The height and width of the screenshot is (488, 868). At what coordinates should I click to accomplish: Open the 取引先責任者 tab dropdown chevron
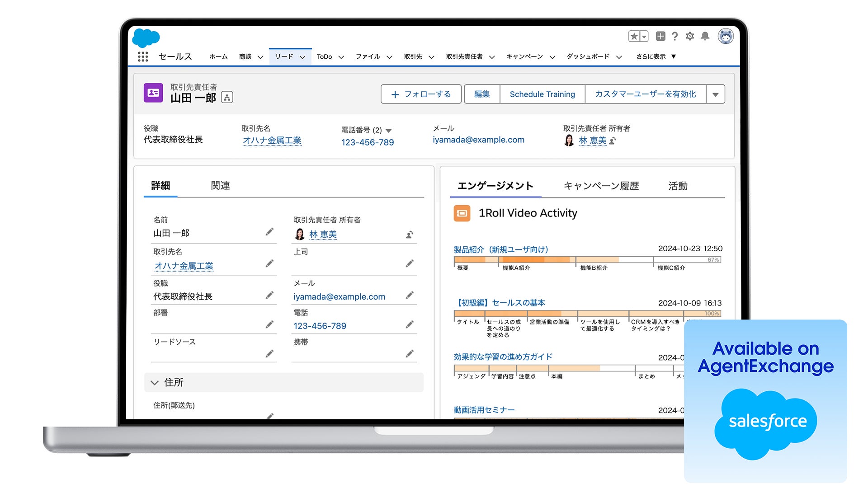coord(492,57)
